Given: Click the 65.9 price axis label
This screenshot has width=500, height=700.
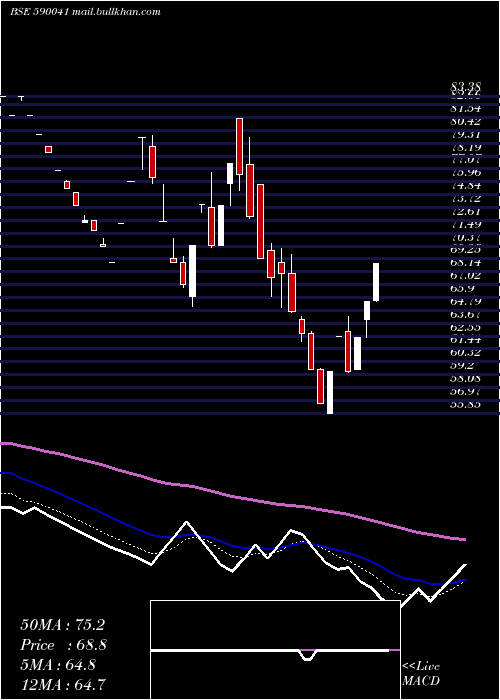Looking at the screenshot, I should (x=462, y=288).
